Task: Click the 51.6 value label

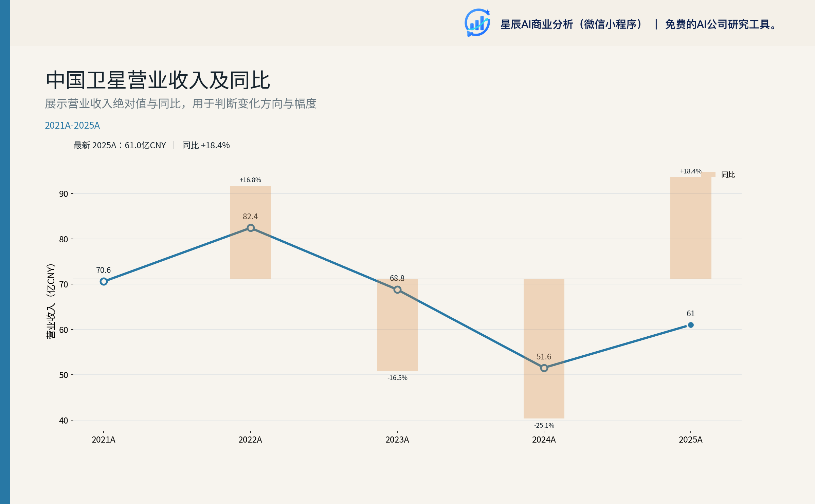Action: pyautogui.click(x=544, y=357)
